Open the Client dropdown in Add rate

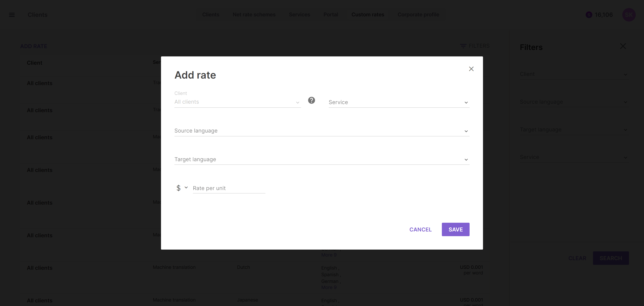pos(237,102)
